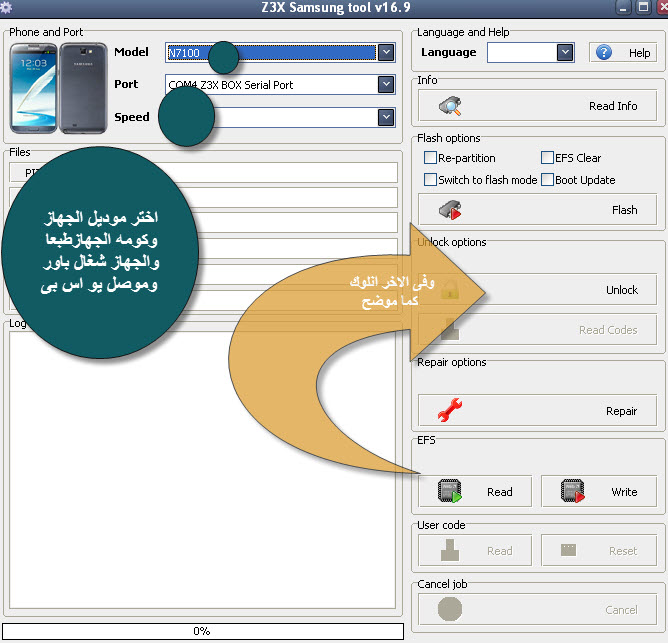Viewport: 668px width, 643px height.
Task: Click the Cancel button label
Action: click(x=621, y=610)
